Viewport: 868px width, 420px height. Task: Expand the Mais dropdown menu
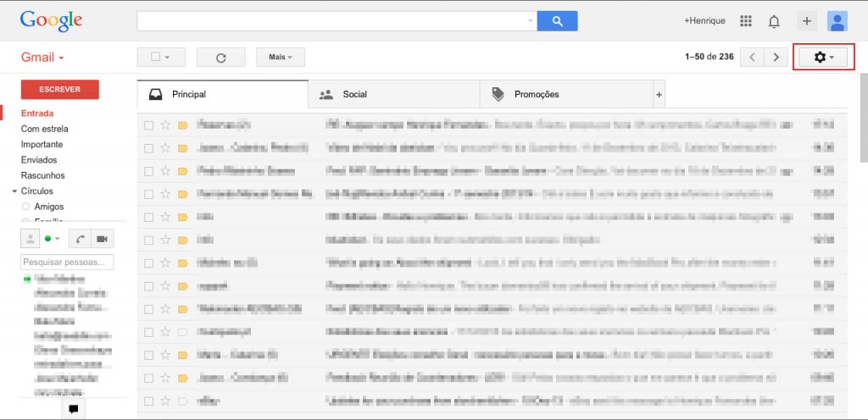[280, 58]
